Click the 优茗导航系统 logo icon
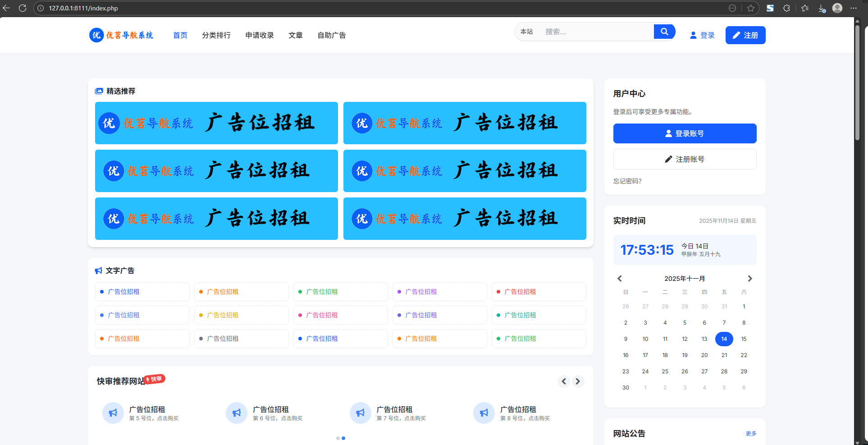Screen dimensions: 868x445 [96, 35]
